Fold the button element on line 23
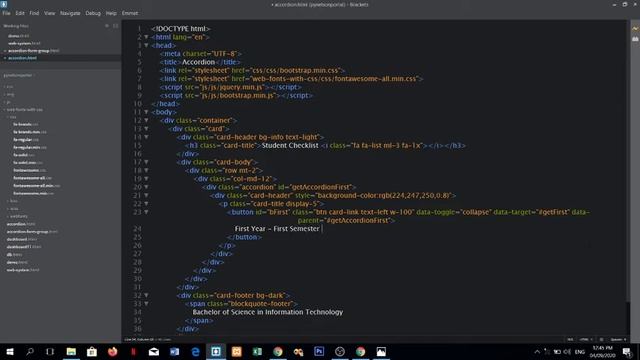Image resolution: width=640 pixels, height=360 pixels. [146, 212]
